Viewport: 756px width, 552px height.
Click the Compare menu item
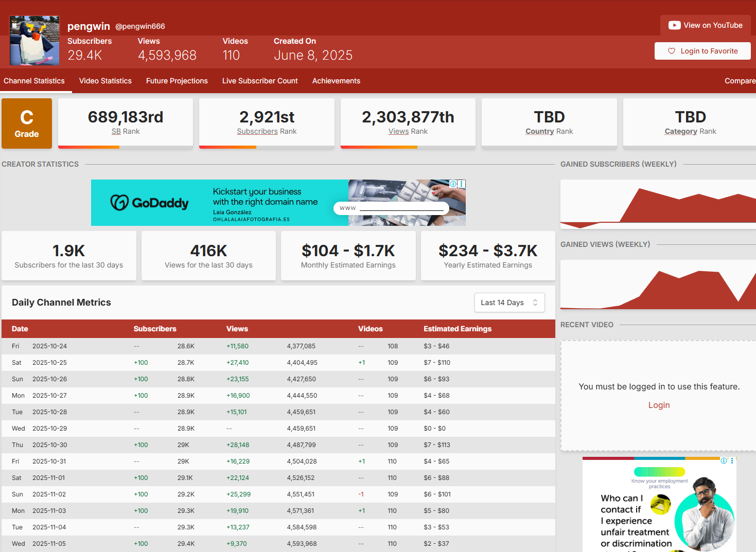click(x=740, y=81)
